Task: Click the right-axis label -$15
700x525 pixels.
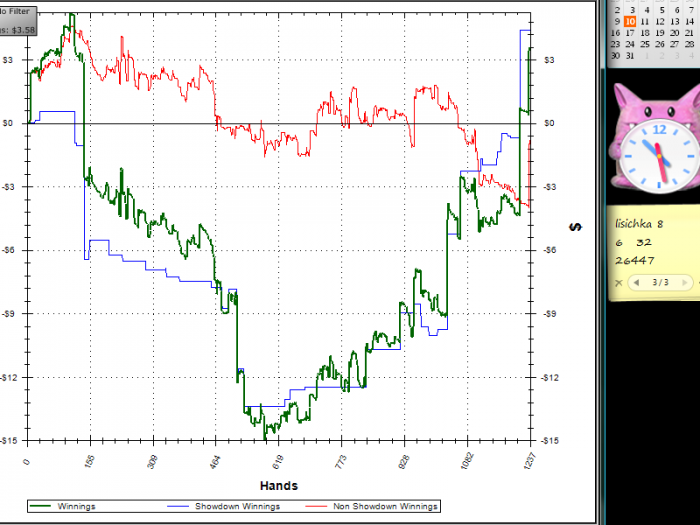Action: (x=549, y=441)
